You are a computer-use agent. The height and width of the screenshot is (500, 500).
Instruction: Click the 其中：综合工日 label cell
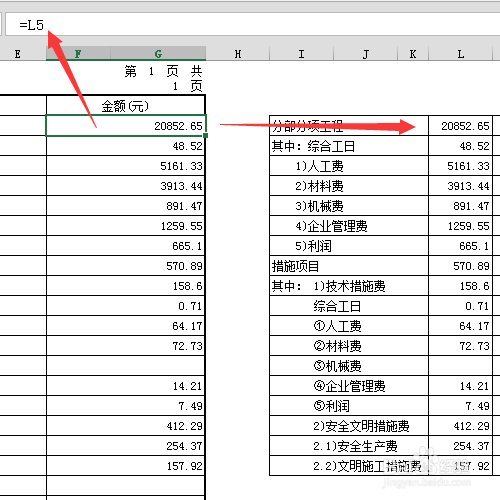coord(349,146)
